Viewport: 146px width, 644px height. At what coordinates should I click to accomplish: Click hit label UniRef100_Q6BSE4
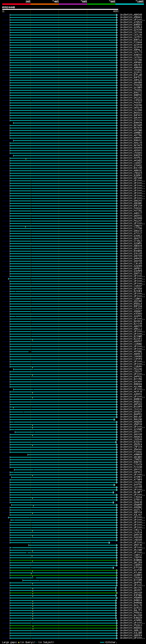tap(131, 635)
